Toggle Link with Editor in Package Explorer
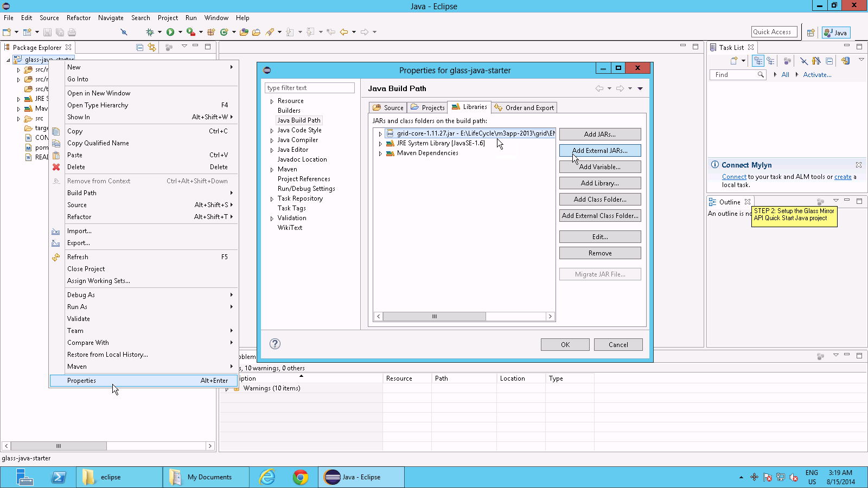This screenshot has width=868, height=488. (x=152, y=48)
